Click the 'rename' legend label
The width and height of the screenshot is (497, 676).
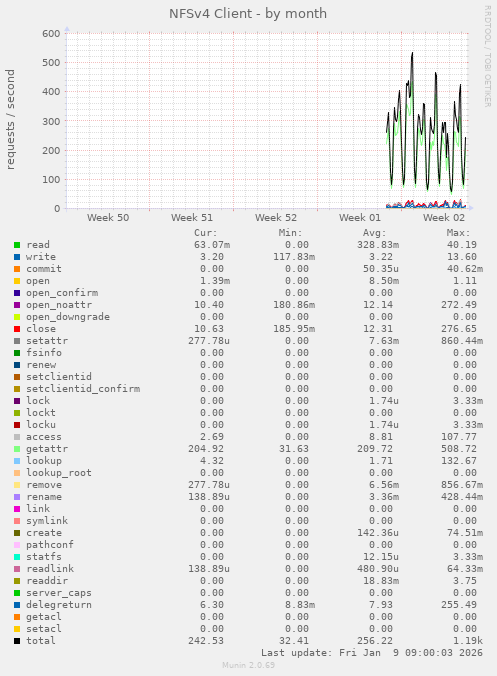pos(44,497)
